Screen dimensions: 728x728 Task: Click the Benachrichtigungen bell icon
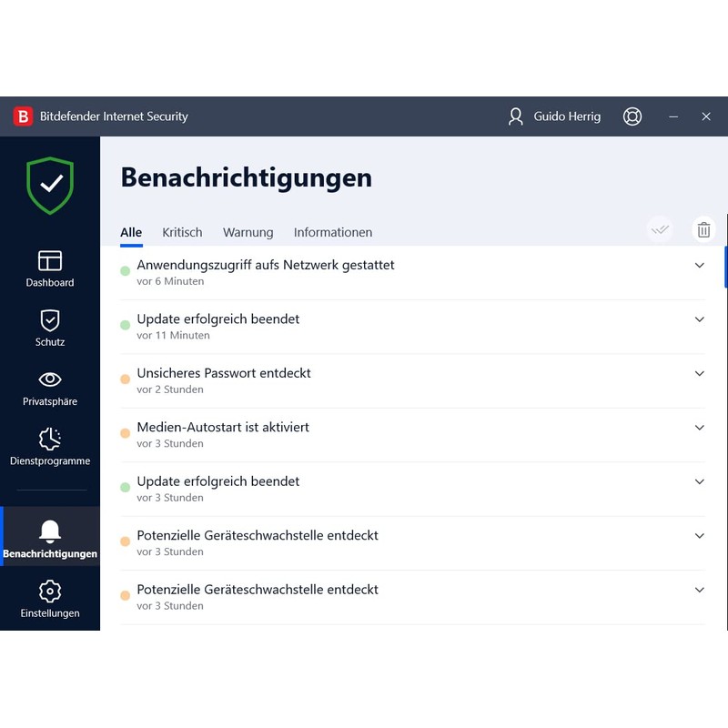[50, 532]
